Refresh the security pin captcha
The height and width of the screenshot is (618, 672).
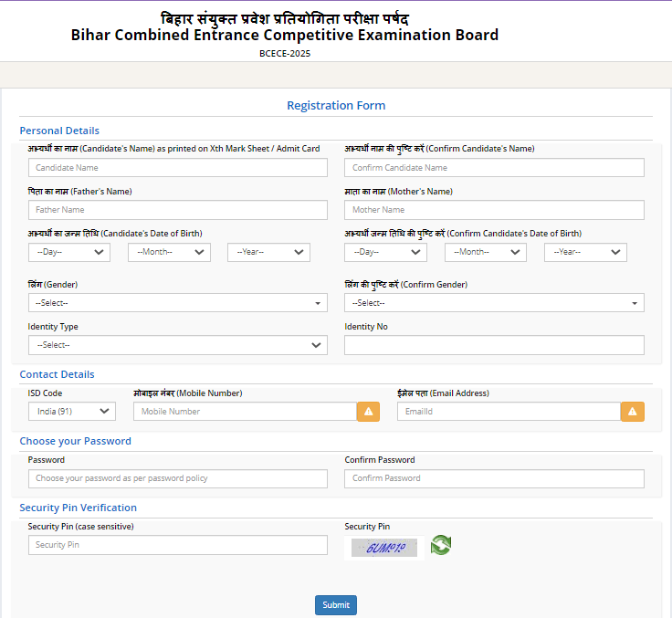(x=441, y=545)
